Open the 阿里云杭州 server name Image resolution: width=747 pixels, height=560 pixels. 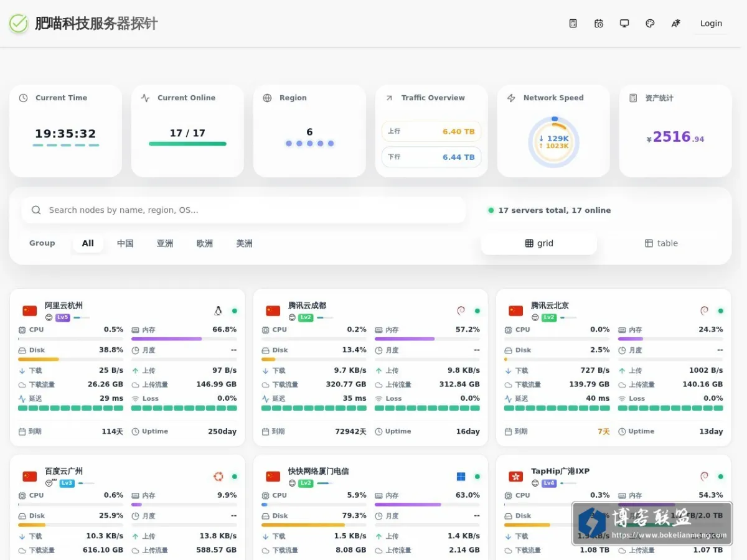click(63, 306)
